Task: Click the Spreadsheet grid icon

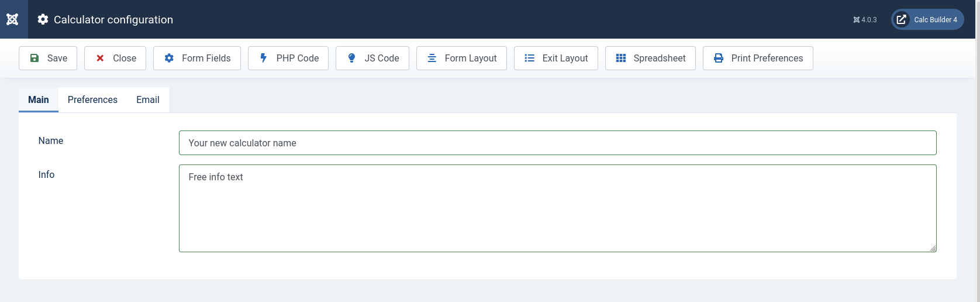Action: click(x=621, y=58)
